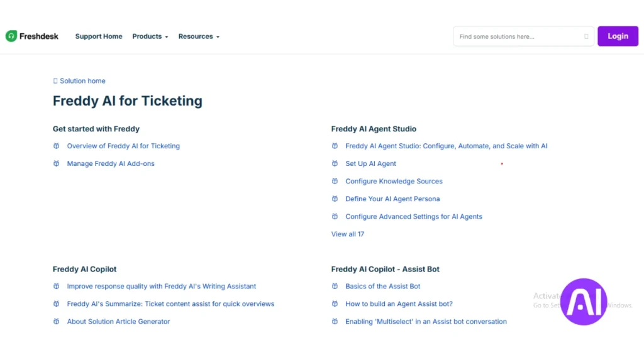Expand the Products dropdown
This screenshot has height=362, width=644.
[150, 36]
